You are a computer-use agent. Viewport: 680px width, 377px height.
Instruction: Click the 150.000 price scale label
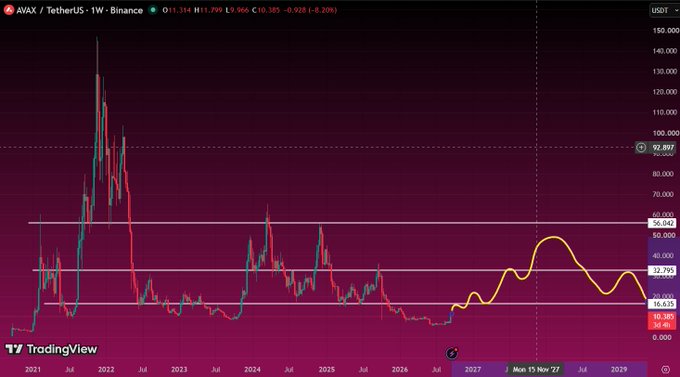click(x=665, y=30)
